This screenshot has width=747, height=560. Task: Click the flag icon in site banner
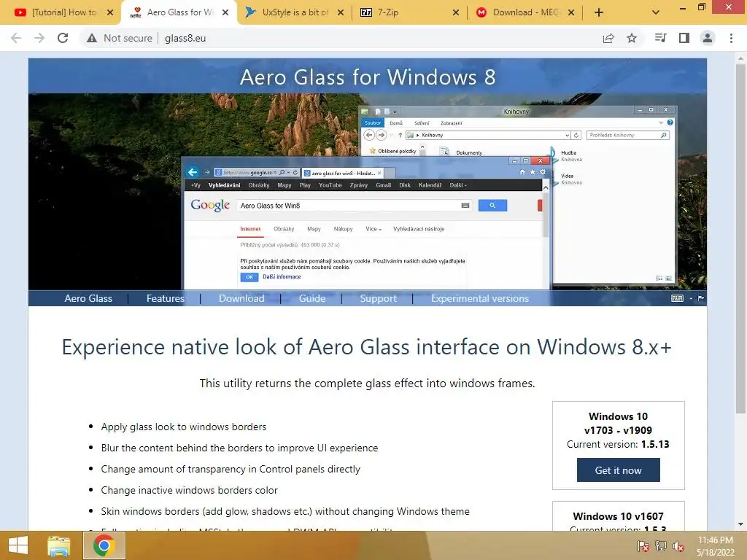click(x=701, y=298)
